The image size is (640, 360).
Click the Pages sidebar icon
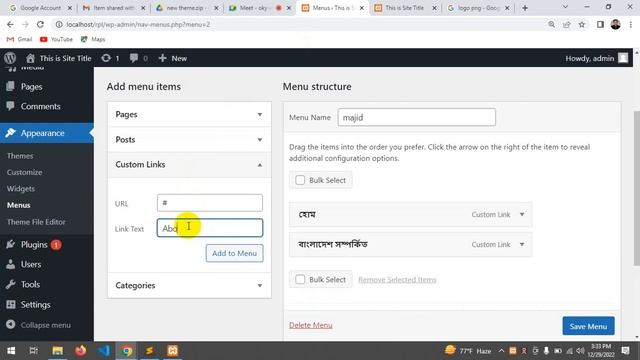(11, 87)
